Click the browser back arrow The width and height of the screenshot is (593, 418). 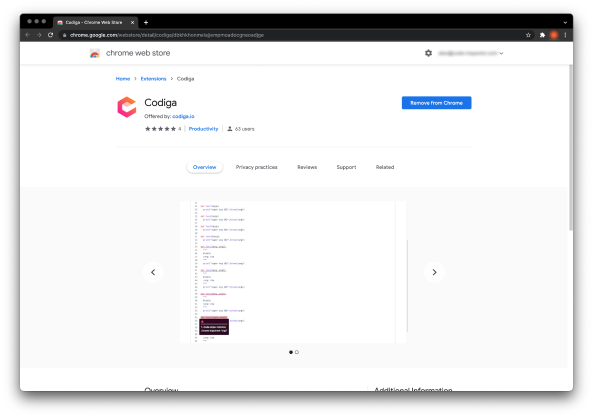(28, 35)
